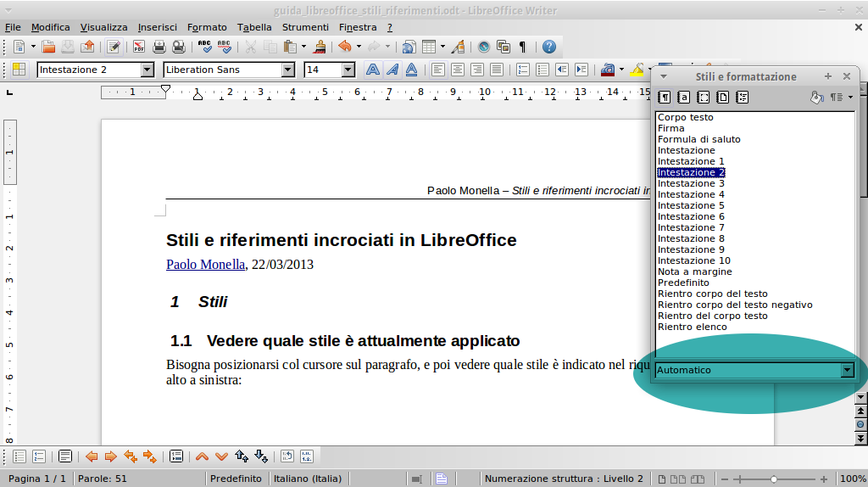Open the New Document dropdown arrow

[33, 48]
